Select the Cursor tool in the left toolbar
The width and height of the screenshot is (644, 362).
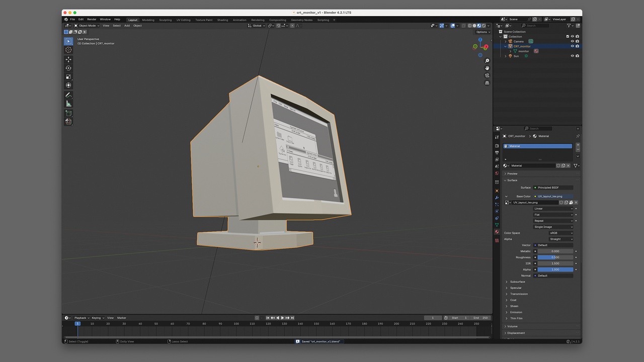point(68,50)
